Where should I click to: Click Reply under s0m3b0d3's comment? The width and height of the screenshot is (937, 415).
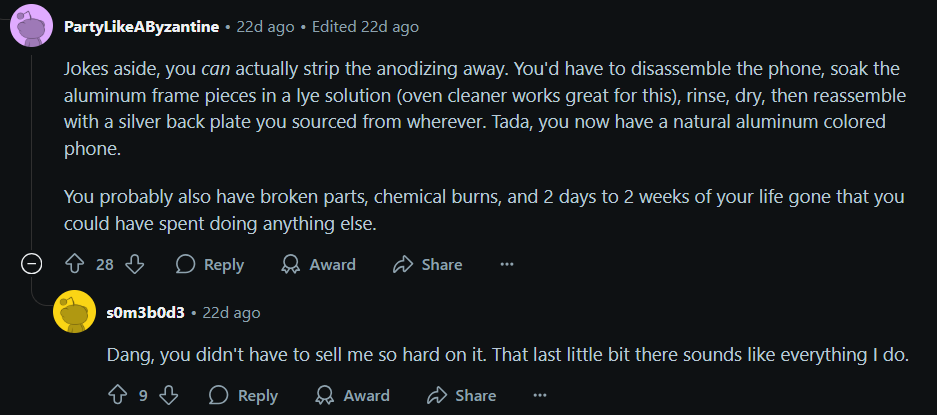(x=244, y=395)
